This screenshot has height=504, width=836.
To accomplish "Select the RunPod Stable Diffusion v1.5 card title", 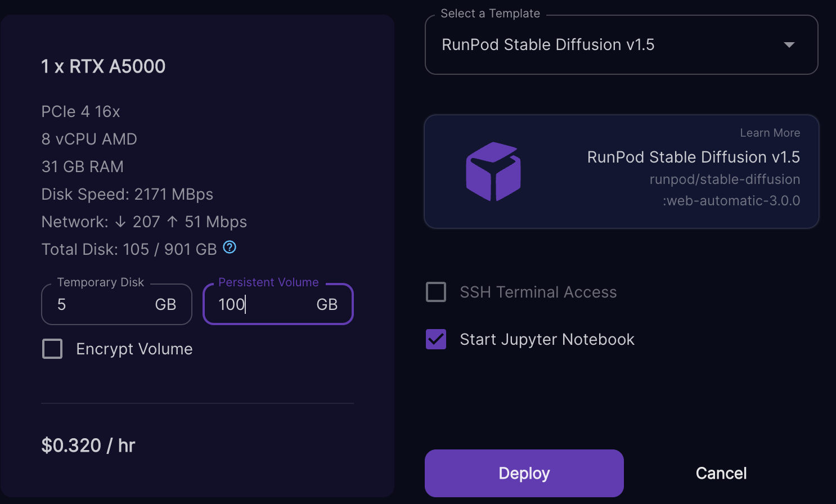I will pos(693,157).
